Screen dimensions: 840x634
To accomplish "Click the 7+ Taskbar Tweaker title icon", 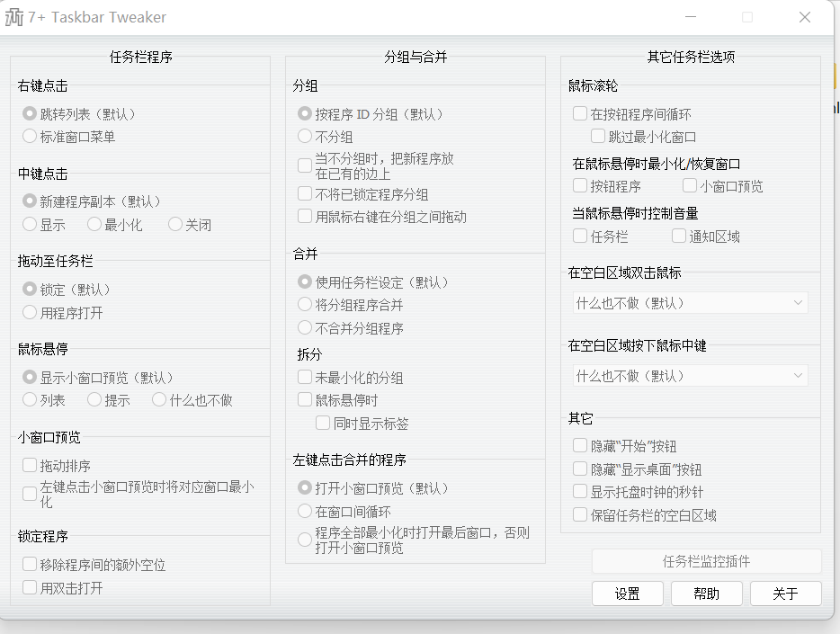I will coord(14,17).
